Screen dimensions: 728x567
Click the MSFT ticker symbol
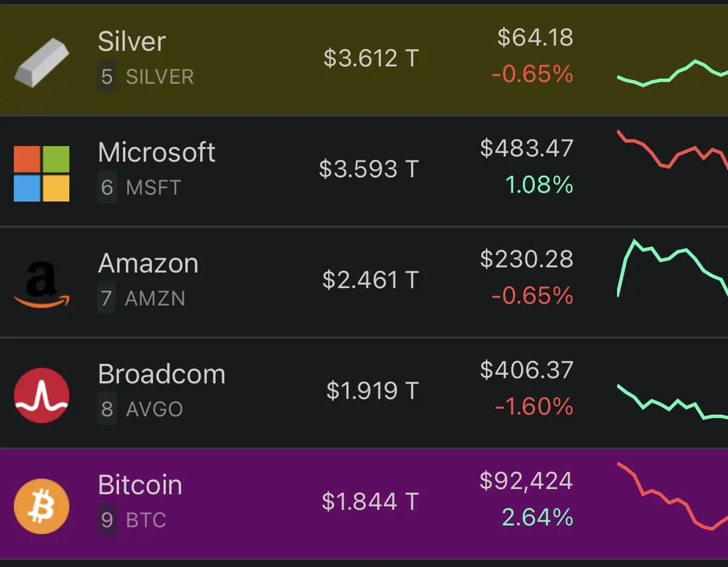click(x=153, y=187)
